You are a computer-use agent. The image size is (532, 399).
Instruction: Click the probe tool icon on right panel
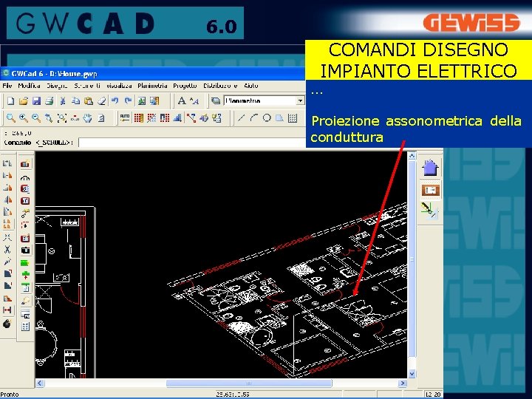pyautogui.click(x=429, y=211)
